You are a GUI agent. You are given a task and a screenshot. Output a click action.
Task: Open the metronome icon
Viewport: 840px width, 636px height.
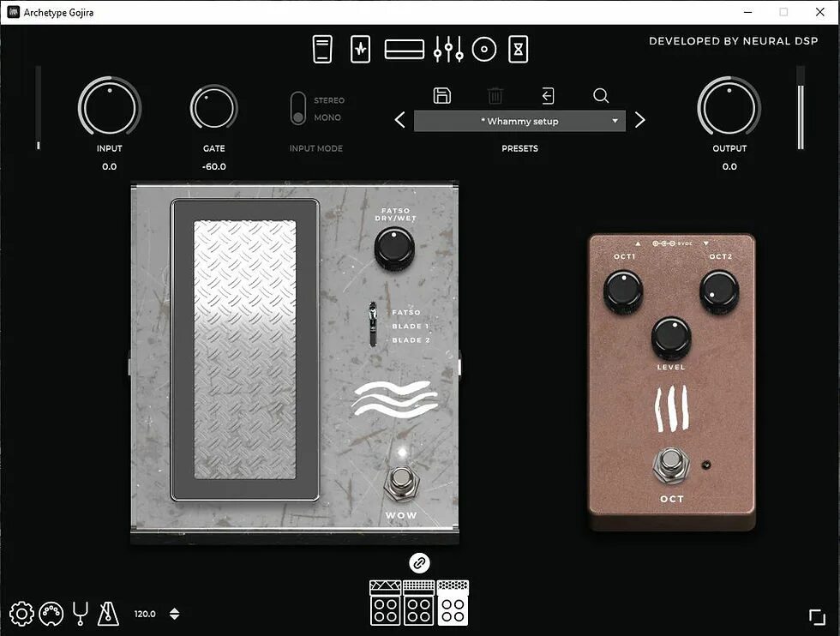point(108,614)
